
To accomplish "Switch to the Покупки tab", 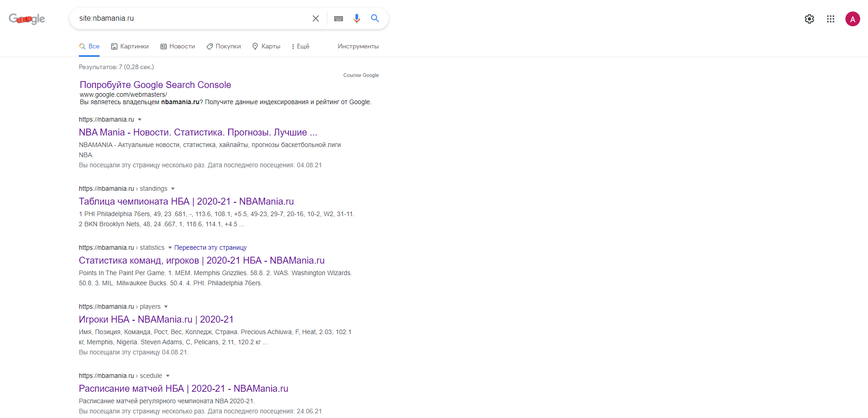I will click(x=224, y=47).
